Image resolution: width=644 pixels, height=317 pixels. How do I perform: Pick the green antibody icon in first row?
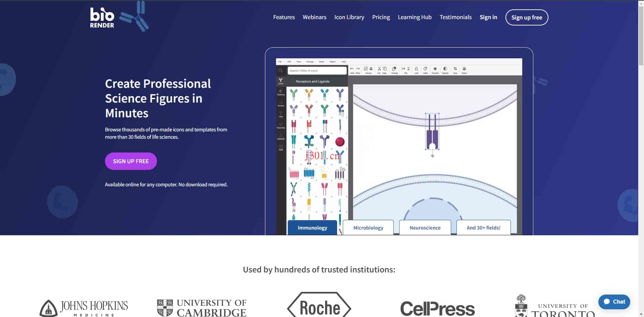pyautogui.click(x=293, y=94)
